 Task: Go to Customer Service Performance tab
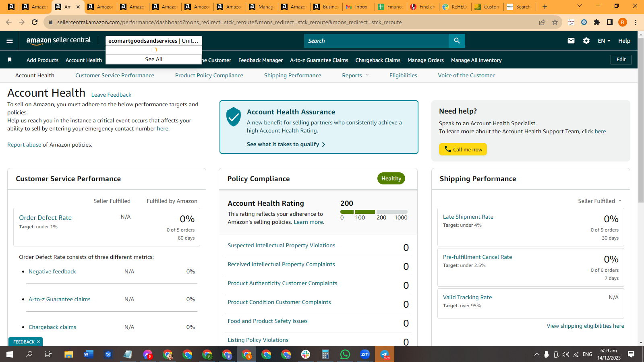click(x=115, y=75)
